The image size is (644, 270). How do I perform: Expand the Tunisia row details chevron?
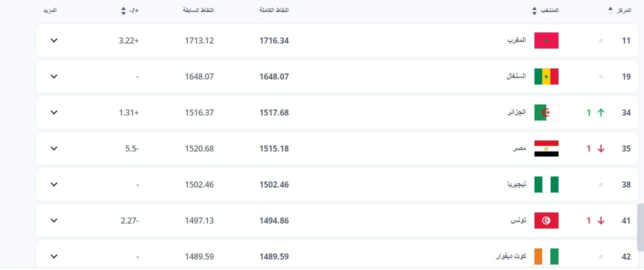coord(54,220)
